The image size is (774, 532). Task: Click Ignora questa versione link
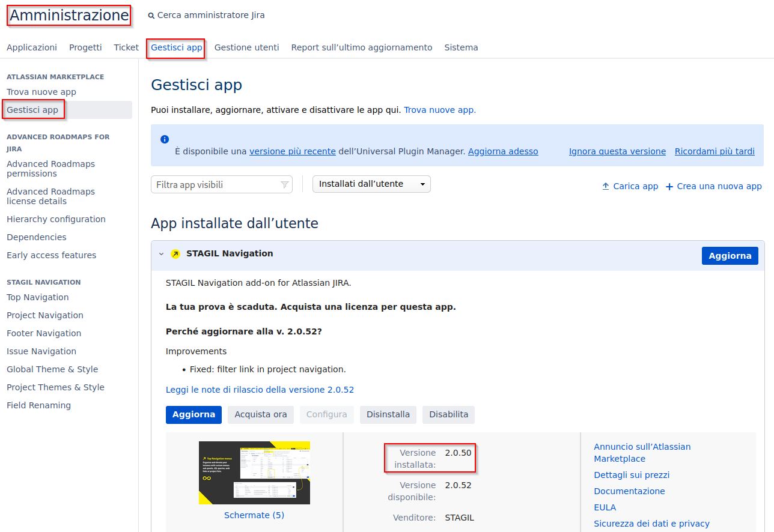point(617,151)
